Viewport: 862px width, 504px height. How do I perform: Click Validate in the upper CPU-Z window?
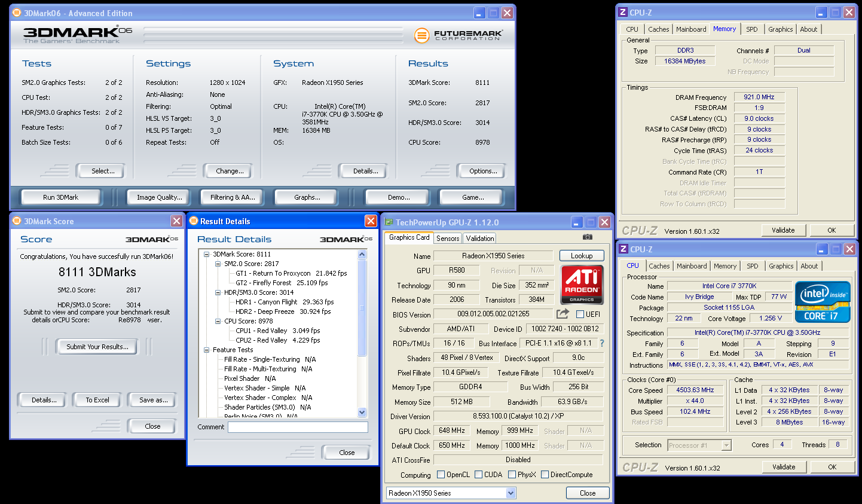pyautogui.click(x=783, y=230)
